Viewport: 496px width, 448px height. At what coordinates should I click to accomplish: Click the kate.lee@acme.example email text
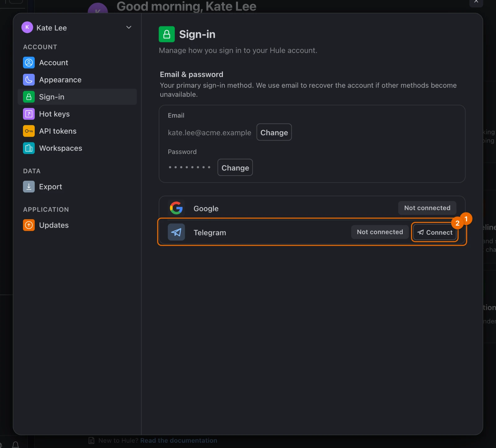tap(210, 133)
